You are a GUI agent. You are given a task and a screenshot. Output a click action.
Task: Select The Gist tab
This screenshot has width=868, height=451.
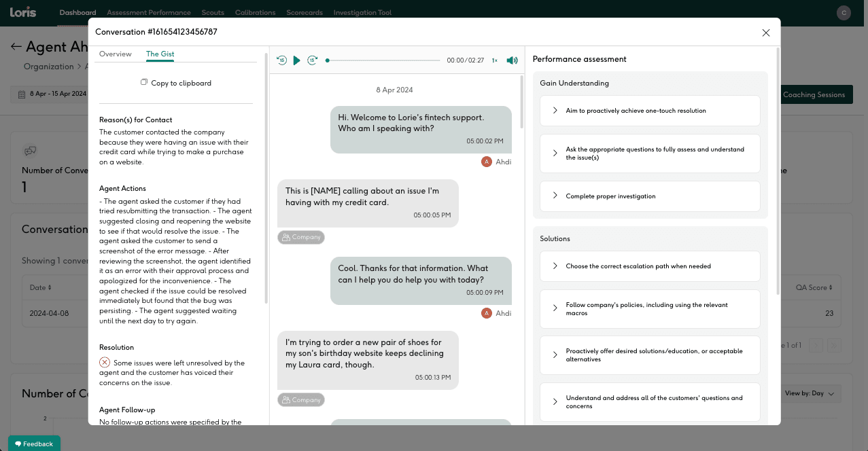click(160, 54)
